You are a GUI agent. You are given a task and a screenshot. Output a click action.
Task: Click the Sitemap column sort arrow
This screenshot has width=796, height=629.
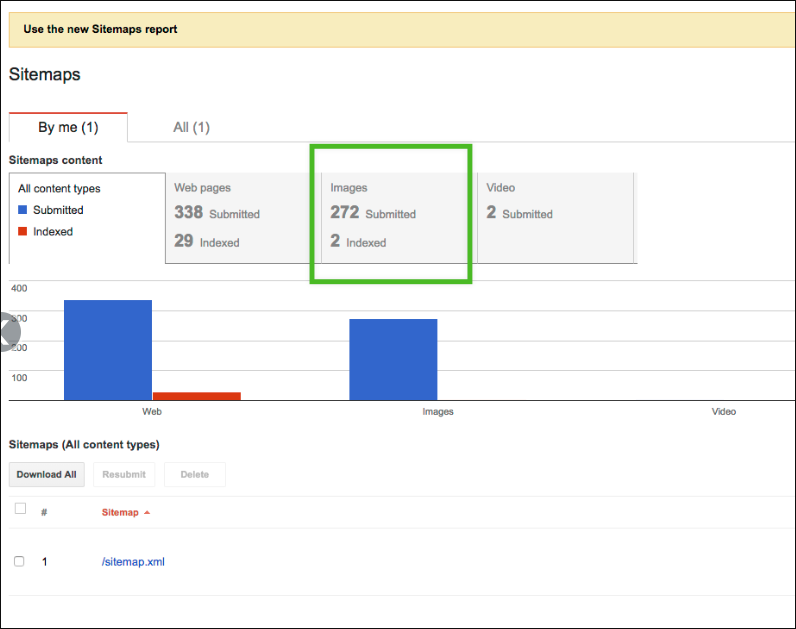[x=148, y=513]
